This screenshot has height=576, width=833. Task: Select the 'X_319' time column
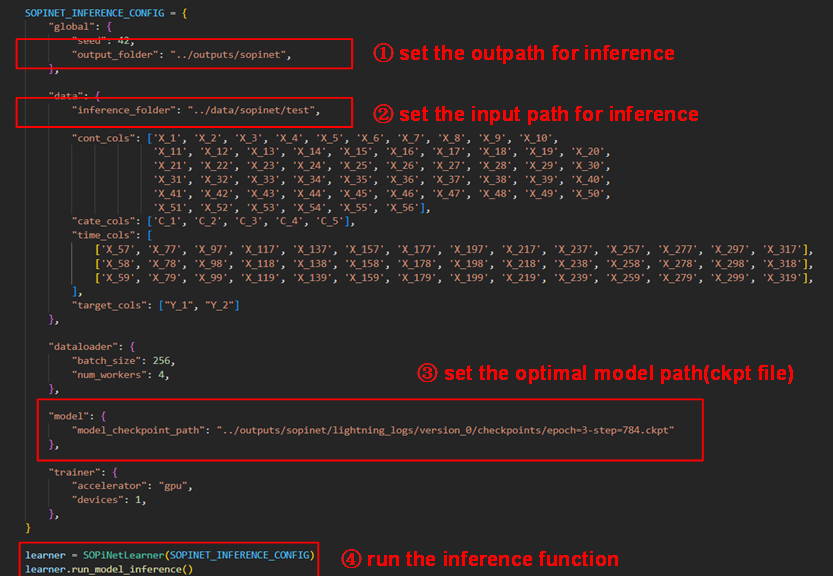point(783,277)
